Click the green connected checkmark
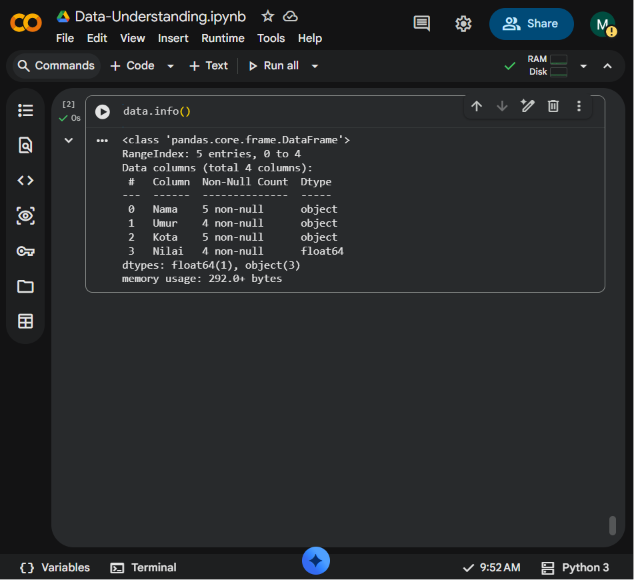The height and width of the screenshot is (580, 634). [x=510, y=66]
